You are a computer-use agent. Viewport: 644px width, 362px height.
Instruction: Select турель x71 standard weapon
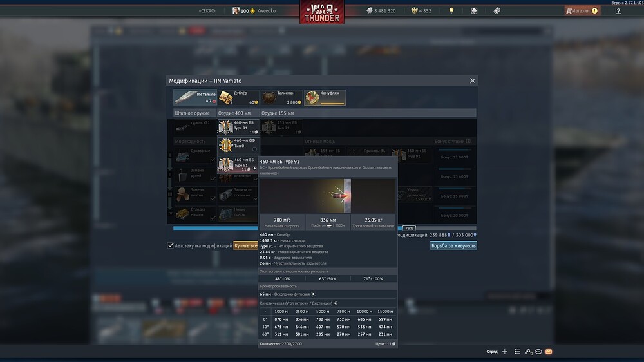(x=195, y=126)
